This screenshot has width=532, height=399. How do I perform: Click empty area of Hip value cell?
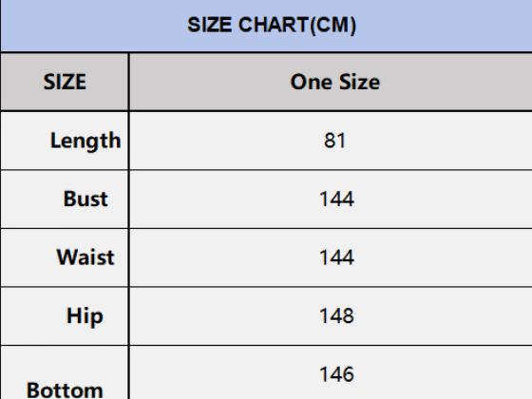click(x=441, y=315)
